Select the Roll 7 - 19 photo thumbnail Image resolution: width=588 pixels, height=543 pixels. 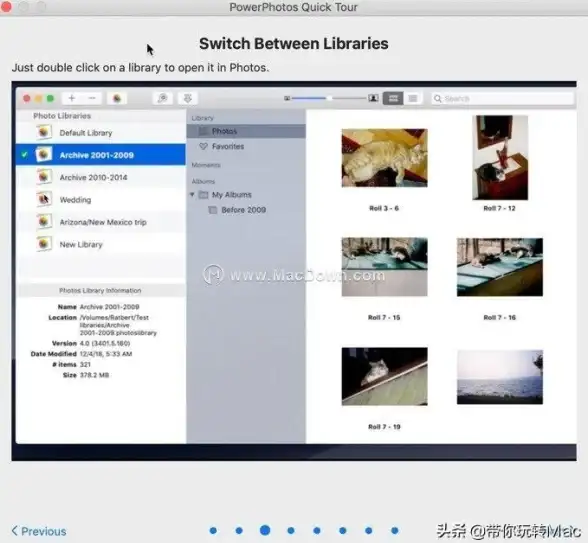click(x=384, y=376)
